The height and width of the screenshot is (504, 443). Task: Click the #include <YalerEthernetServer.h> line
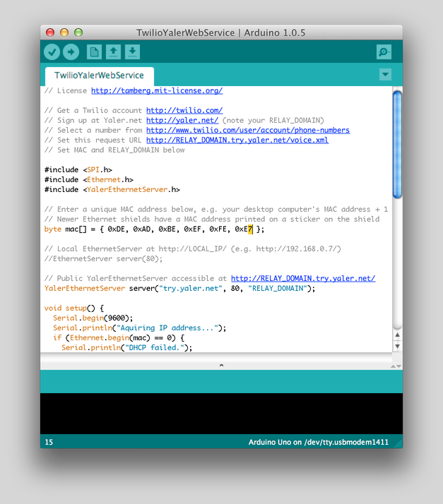pos(112,190)
